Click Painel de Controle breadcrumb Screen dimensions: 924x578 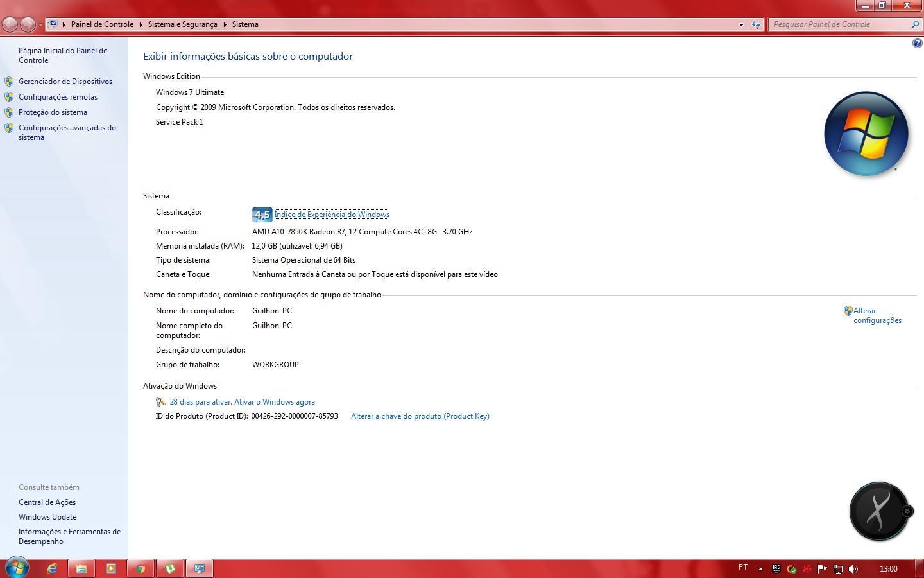[x=102, y=24]
